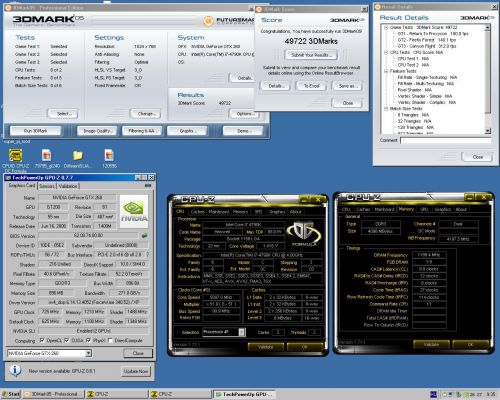Click the Change button under Settings
This screenshot has width=500, height=400.
coord(145,114)
